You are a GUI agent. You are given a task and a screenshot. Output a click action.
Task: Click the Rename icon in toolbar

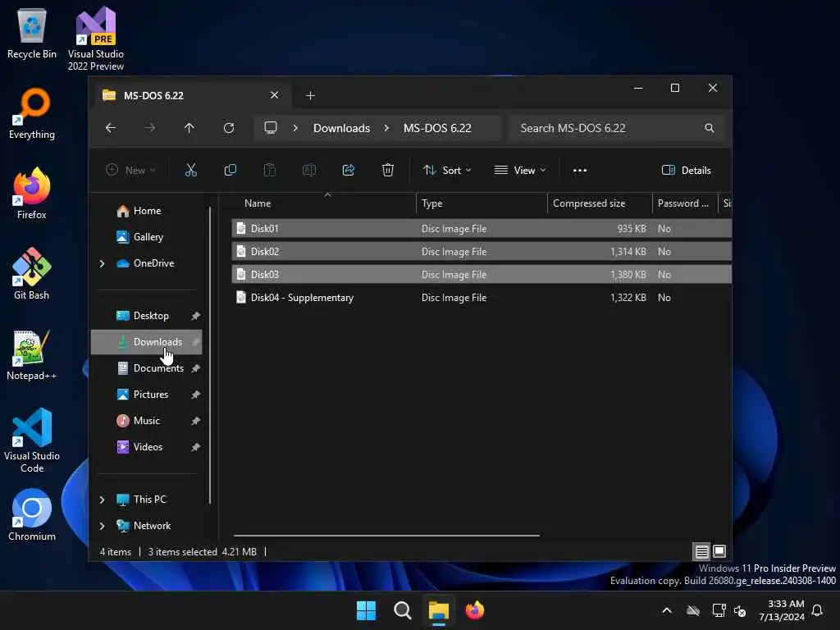click(x=309, y=171)
